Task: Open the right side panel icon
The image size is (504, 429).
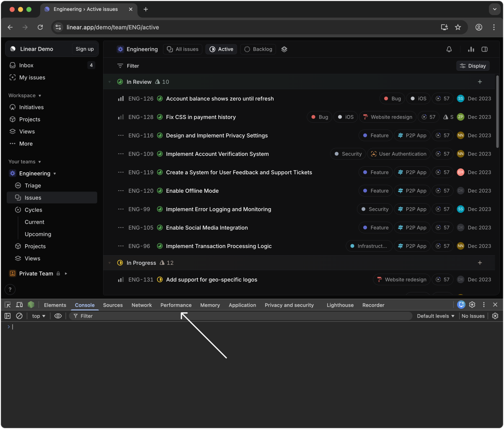Action: 484,49
